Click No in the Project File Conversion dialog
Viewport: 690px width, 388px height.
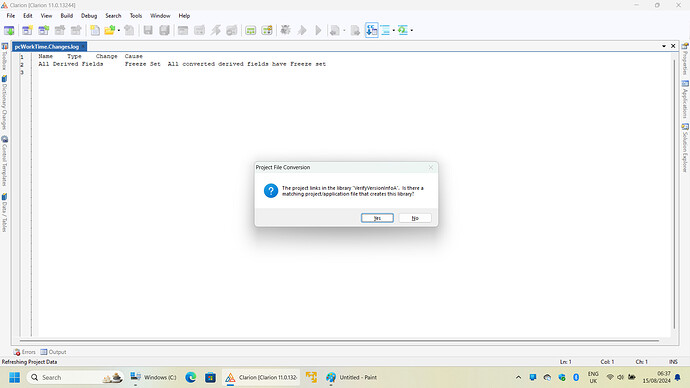click(415, 218)
